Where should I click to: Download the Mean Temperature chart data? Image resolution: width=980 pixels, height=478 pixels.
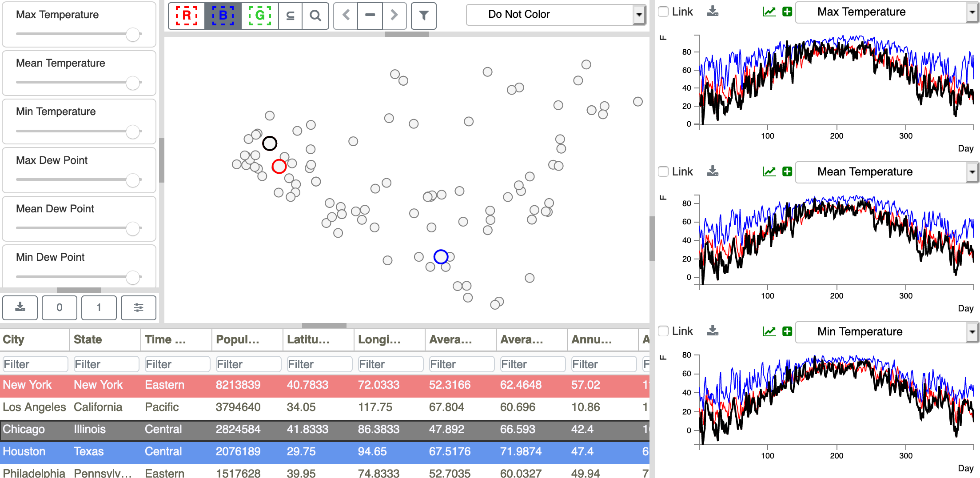click(x=713, y=171)
